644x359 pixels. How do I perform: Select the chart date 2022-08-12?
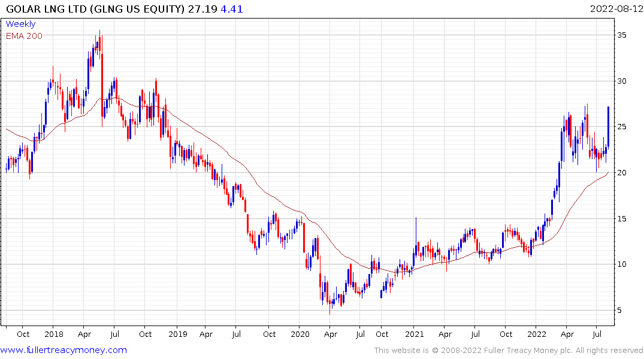pyautogui.click(x=616, y=9)
